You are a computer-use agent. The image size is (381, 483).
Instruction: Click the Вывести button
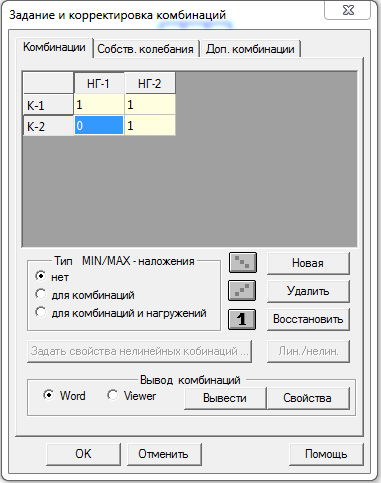click(225, 398)
